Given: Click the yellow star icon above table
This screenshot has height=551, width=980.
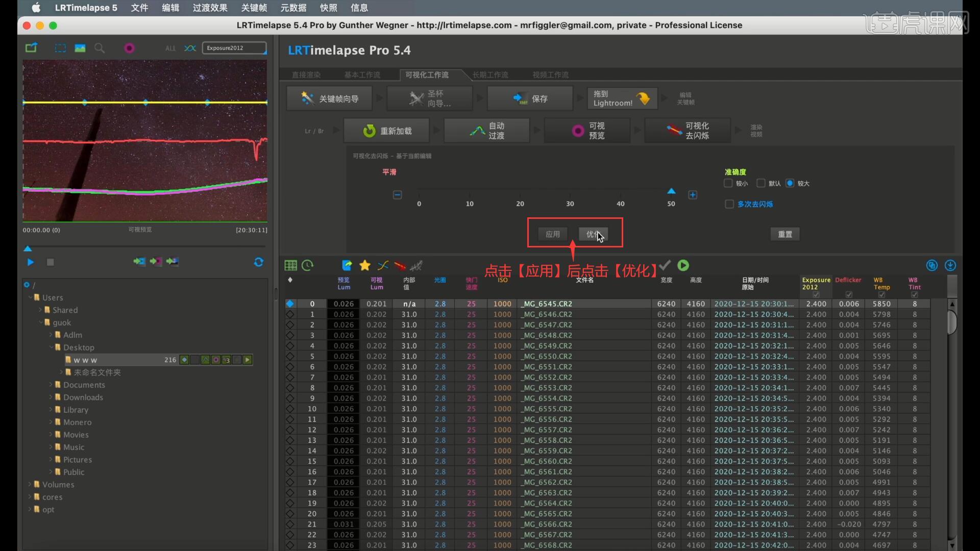Looking at the screenshot, I should pos(364,265).
